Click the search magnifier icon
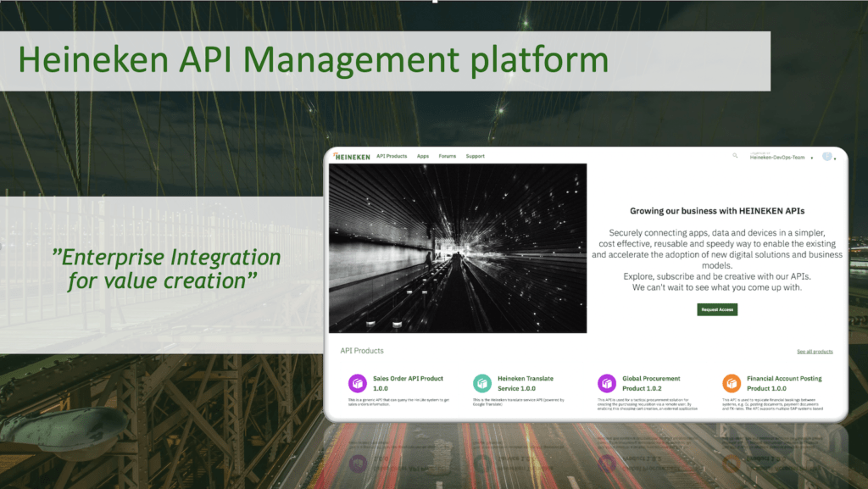The image size is (868, 489). tap(735, 156)
